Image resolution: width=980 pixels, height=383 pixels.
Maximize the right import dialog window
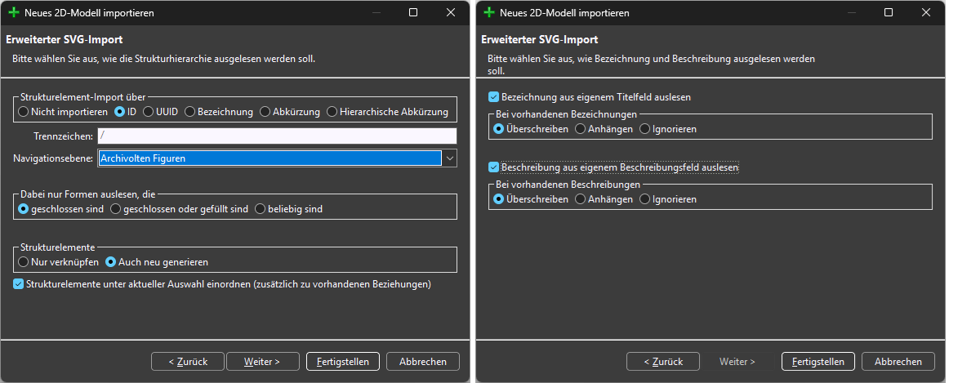pyautogui.click(x=889, y=13)
